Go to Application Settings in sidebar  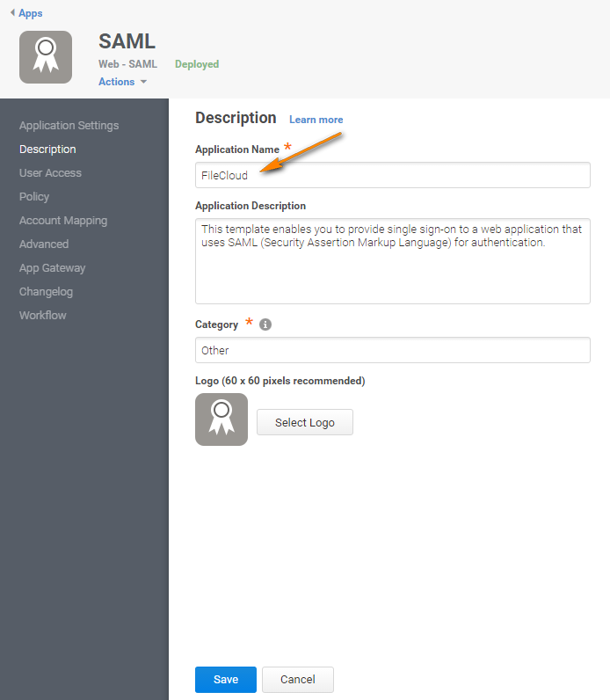pyautogui.click(x=69, y=126)
